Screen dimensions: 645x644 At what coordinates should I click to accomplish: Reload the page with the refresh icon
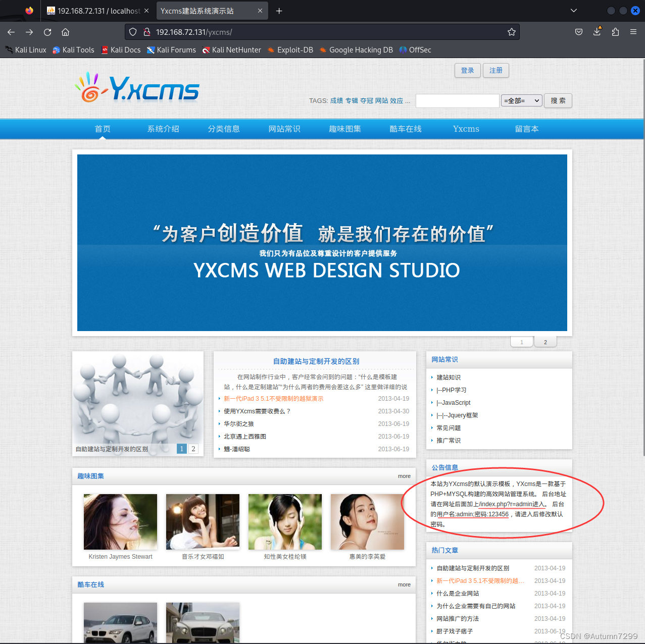click(47, 32)
